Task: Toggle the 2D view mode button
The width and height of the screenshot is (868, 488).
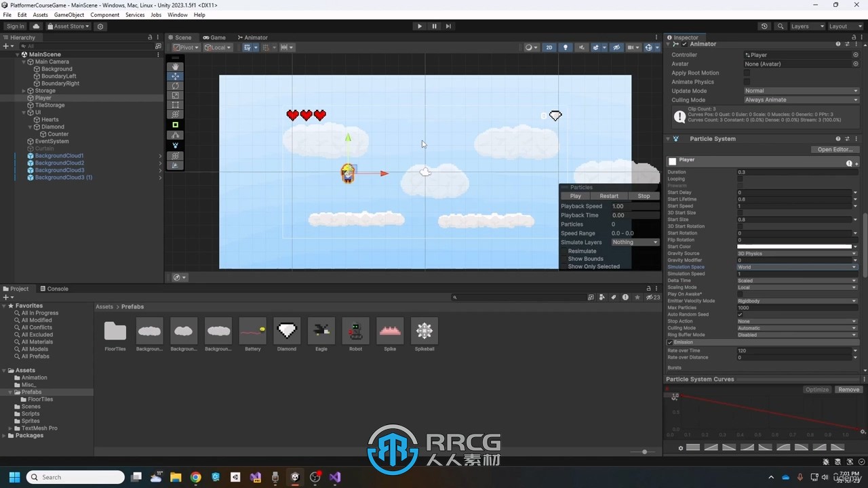Action: (549, 47)
